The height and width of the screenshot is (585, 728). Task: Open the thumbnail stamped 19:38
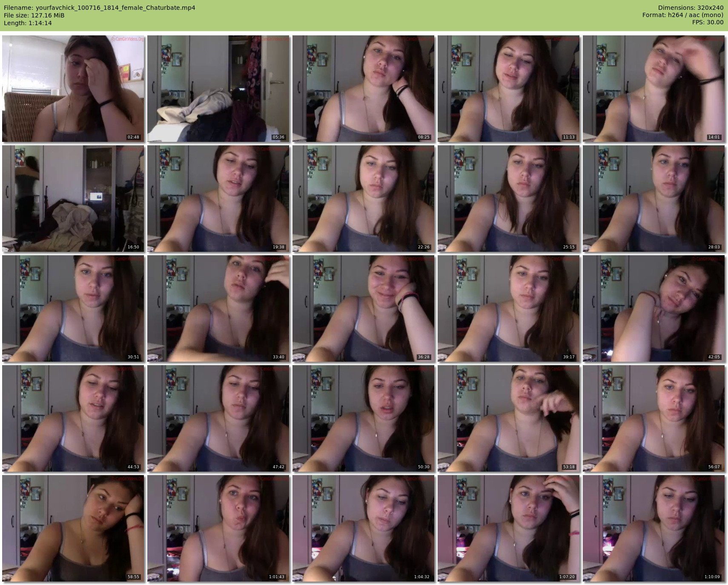tap(218, 199)
